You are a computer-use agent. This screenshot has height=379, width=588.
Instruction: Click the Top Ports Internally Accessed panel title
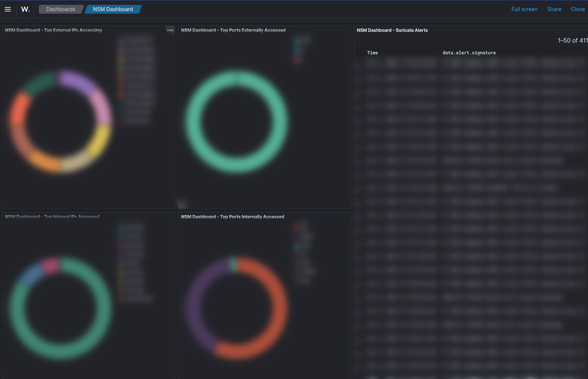click(x=233, y=217)
